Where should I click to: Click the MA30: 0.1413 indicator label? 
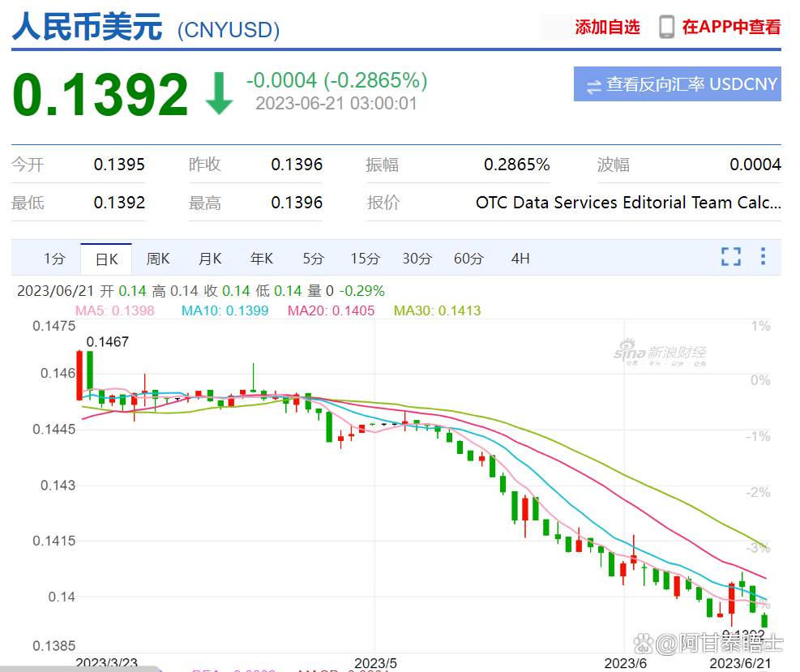tap(437, 310)
